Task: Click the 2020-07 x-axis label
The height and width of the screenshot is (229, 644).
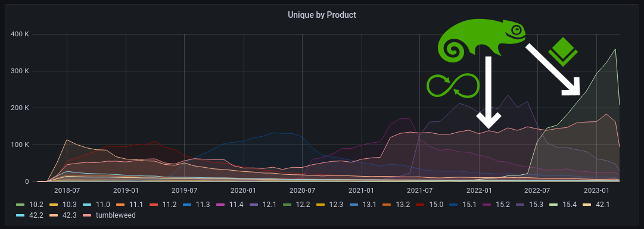Action: coord(302,190)
